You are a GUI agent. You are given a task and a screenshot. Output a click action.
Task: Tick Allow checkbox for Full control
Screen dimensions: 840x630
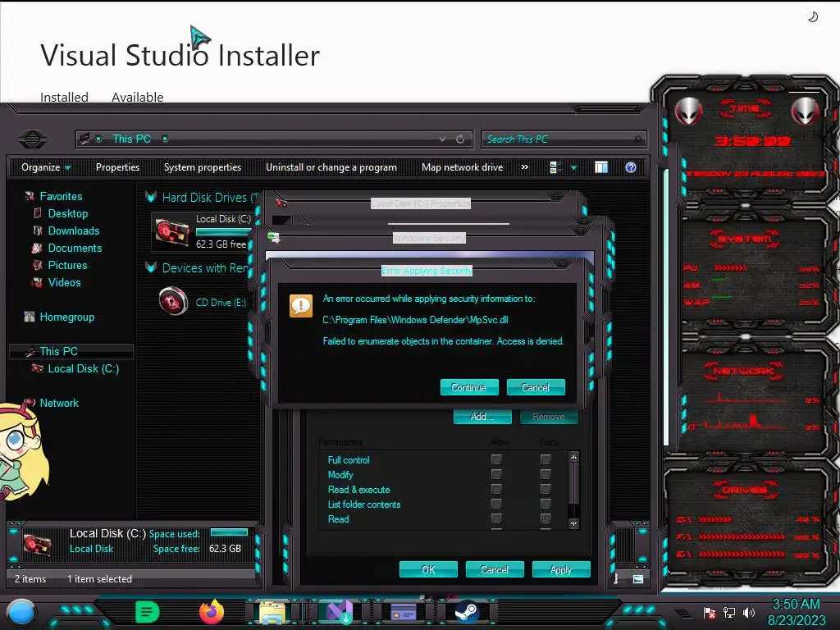tap(496, 459)
